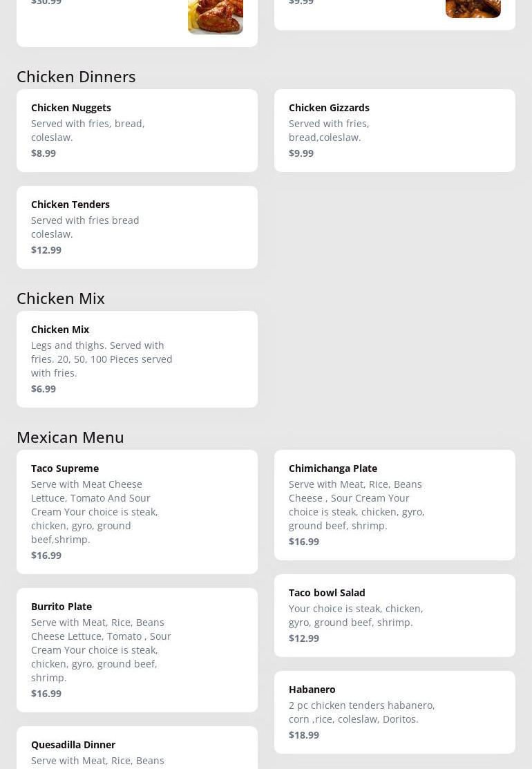This screenshot has width=532, height=769.
Task: Jump to the Mexican Menu section heading
Action: pyautogui.click(x=70, y=437)
